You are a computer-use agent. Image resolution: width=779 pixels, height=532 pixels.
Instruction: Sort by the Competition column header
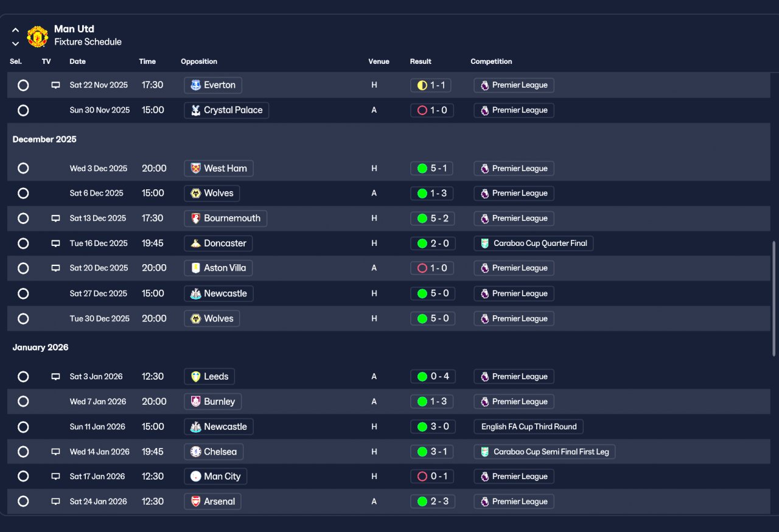click(491, 61)
